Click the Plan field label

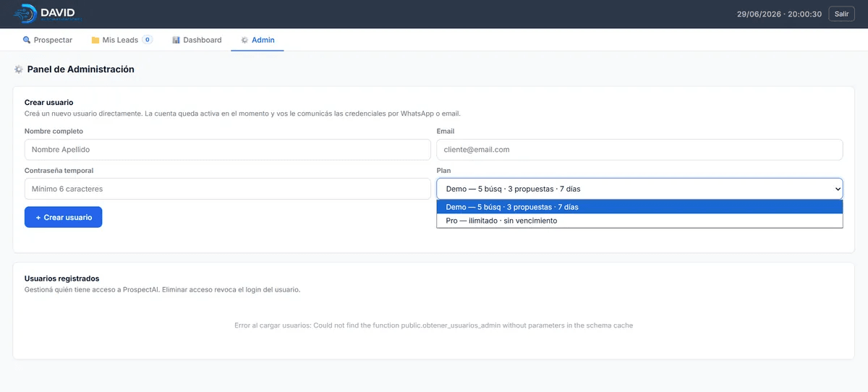point(443,171)
